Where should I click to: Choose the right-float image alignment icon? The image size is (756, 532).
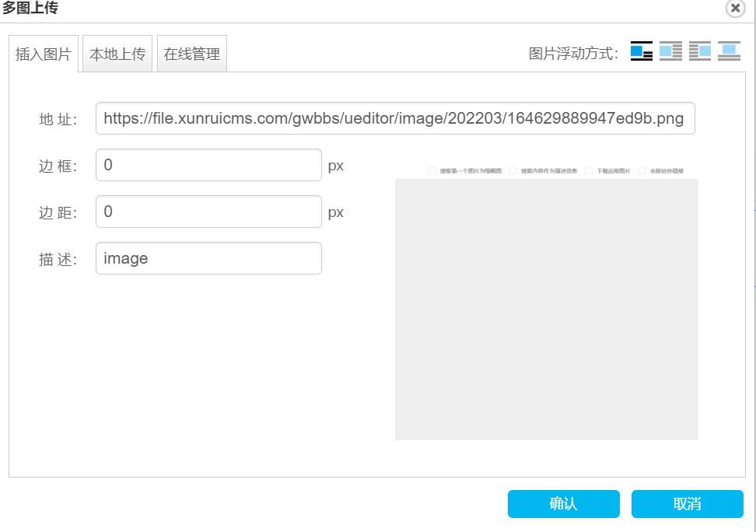tap(699, 51)
